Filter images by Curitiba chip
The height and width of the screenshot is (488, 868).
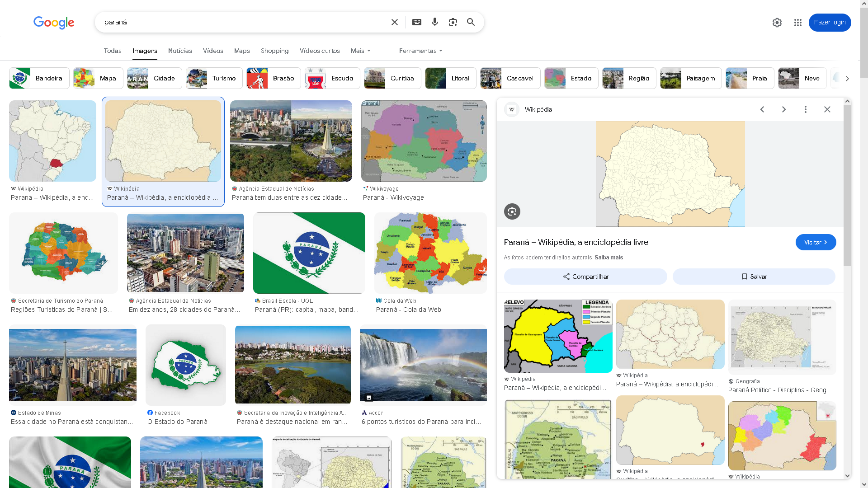click(x=392, y=78)
